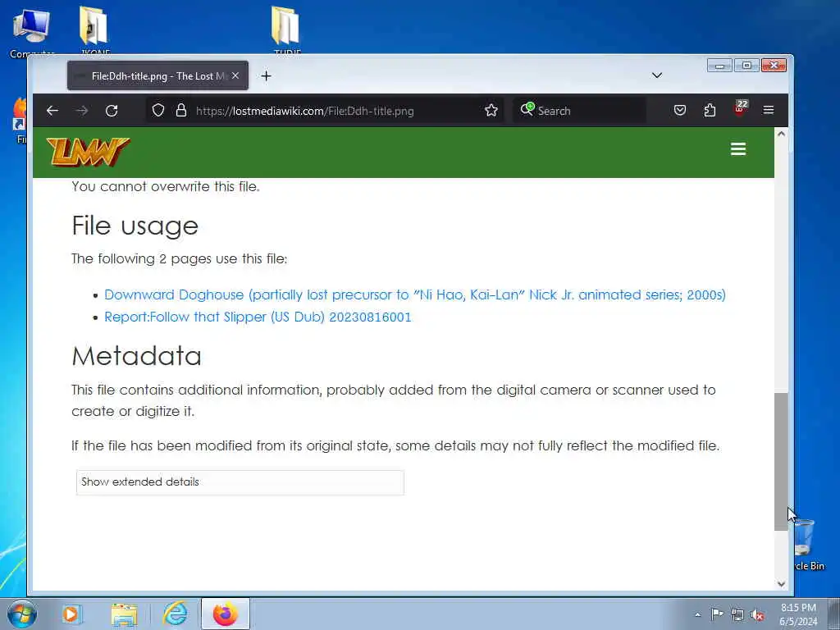Screen dimensions: 840x630
Task: Open the Windows Start button
Action: (22, 614)
